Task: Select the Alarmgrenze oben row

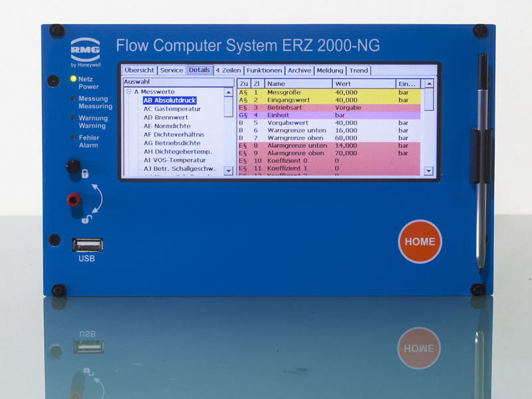Action: (329, 153)
